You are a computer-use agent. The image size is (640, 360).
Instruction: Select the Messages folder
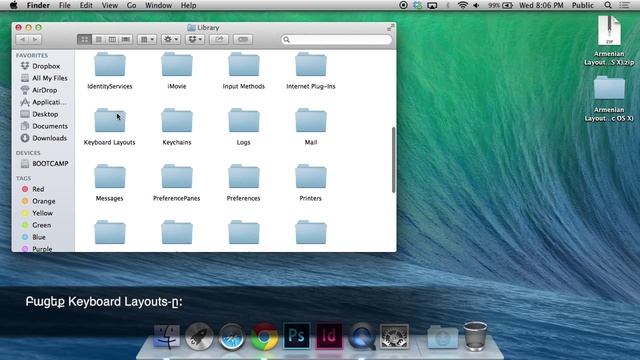[x=110, y=177]
